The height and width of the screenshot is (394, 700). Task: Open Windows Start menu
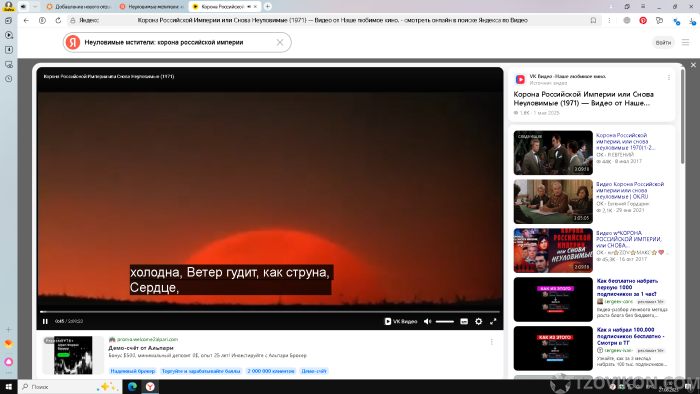click(x=8, y=386)
